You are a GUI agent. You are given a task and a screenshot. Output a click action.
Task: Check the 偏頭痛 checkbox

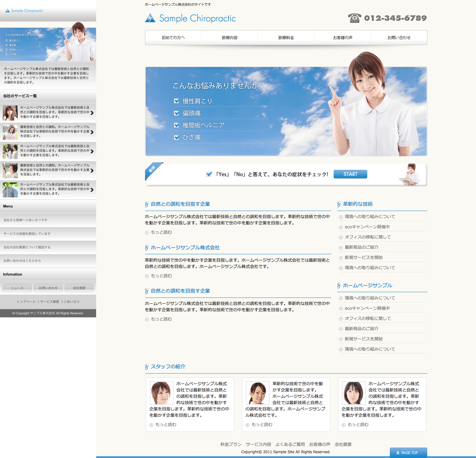pyautogui.click(x=177, y=113)
